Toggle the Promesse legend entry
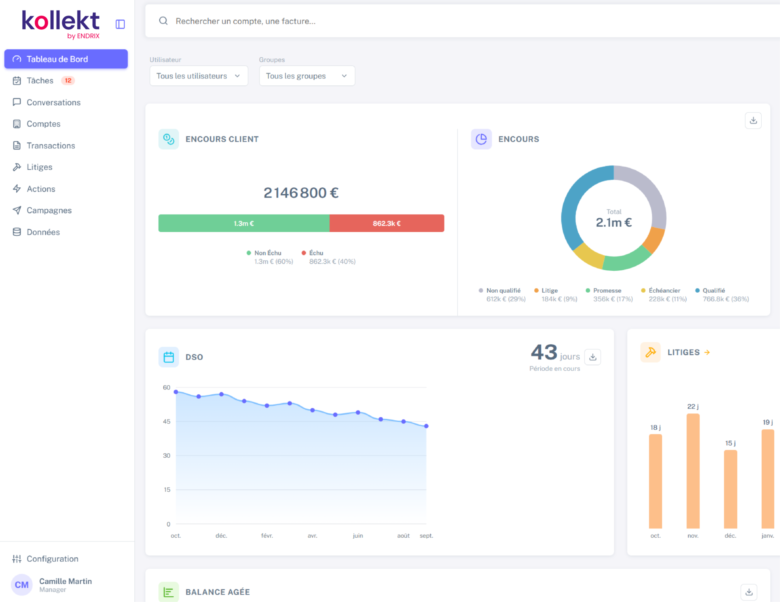Screen dimensions: 780x602 [609, 295]
